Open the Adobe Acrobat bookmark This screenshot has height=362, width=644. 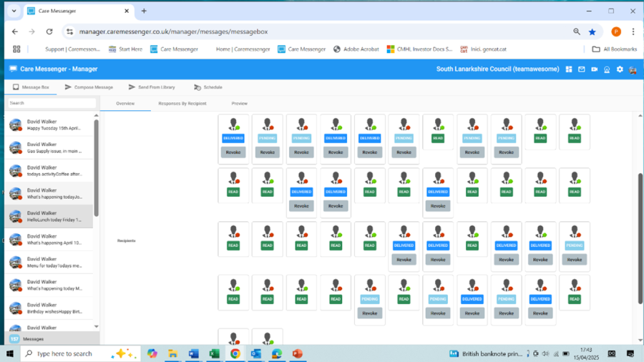pos(356,49)
